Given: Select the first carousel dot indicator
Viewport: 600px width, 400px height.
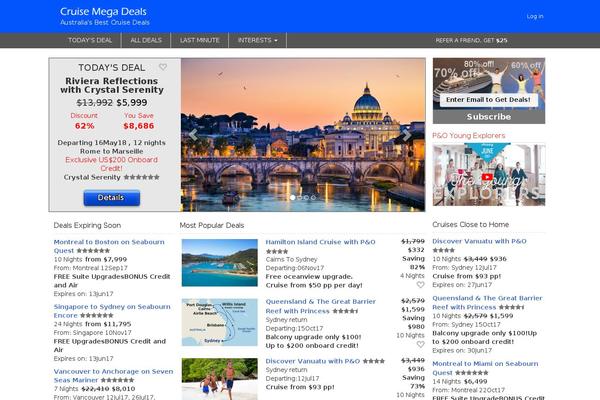Looking at the screenshot, I should [x=293, y=198].
